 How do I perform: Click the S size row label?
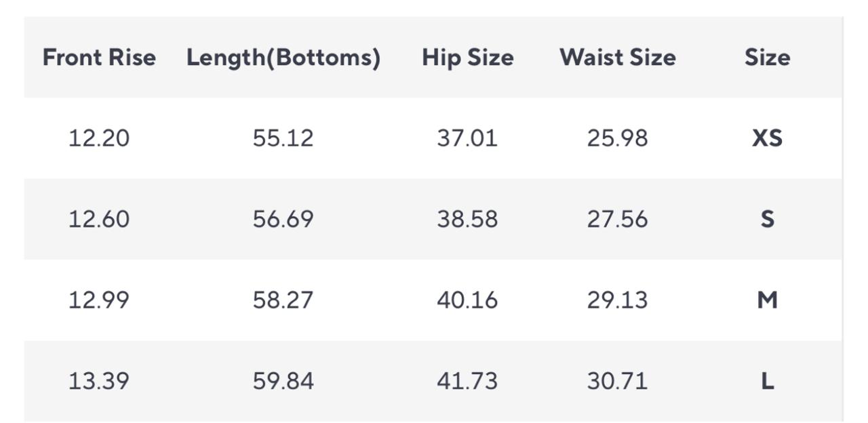pyautogui.click(x=767, y=219)
